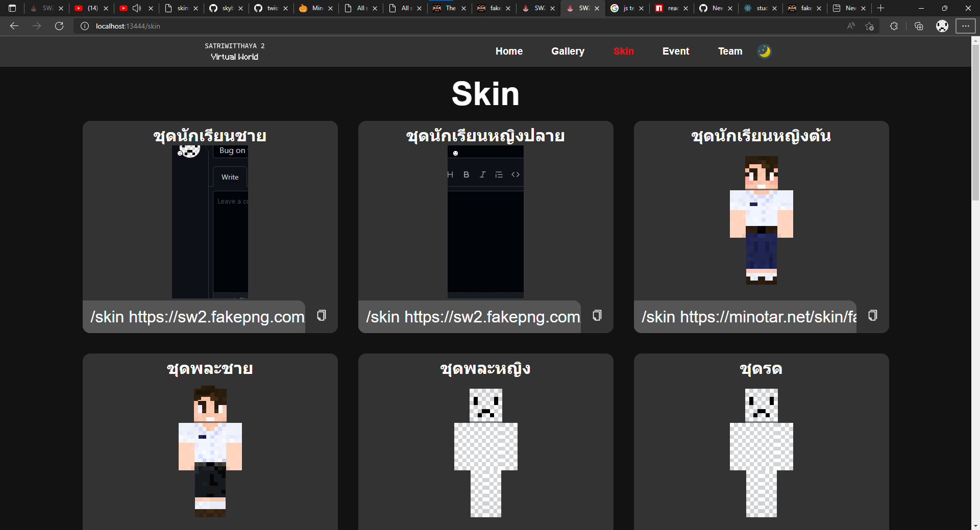This screenshot has height=530, width=980.
Task: Click the code formatting icon
Action: [515, 174]
